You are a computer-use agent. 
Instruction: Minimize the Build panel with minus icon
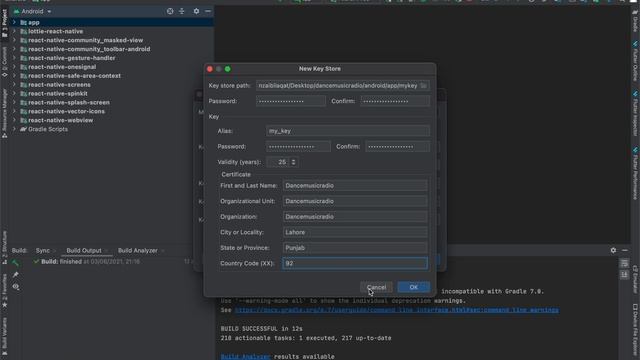tap(625, 250)
